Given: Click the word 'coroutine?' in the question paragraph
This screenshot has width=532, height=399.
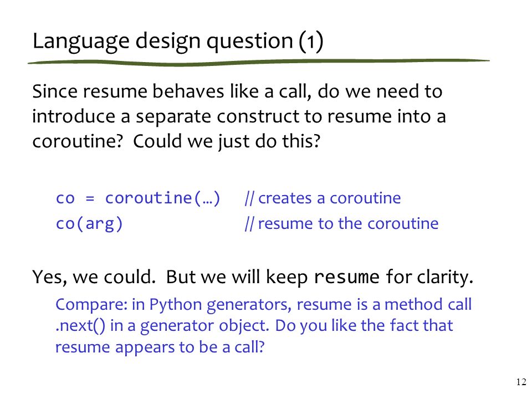Looking at the screenshot, I should (78, 141).
